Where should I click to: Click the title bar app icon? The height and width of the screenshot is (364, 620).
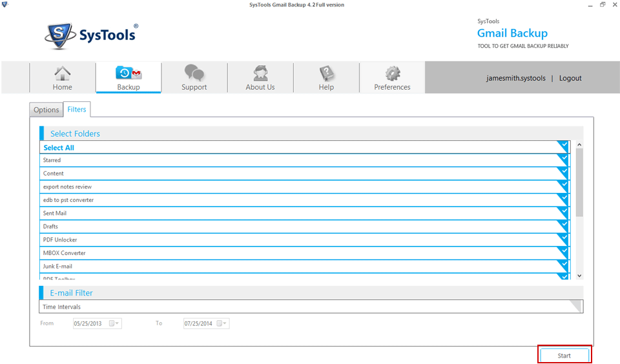coord(5,5)
